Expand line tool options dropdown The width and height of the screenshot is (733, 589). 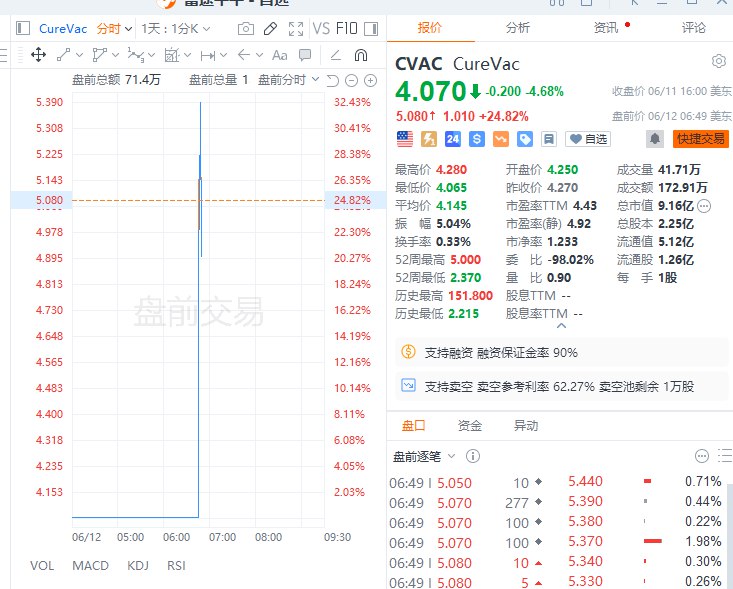click(79, 55)
